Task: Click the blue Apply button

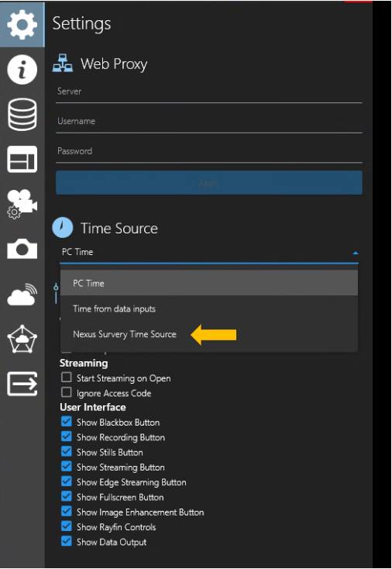Action: pyautogui.click(x=209, y=183)
